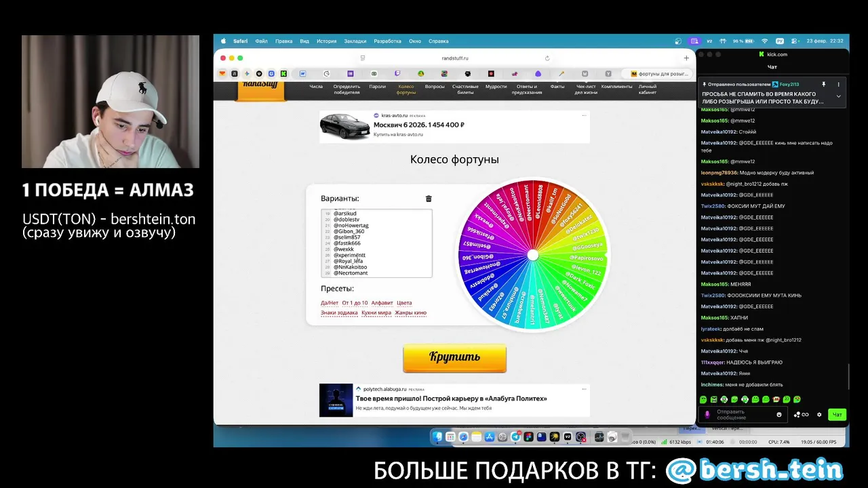This screenshot has width=868, height=488.
Task: Open Launchpad from the Dock
Action: (x=450, y=437)
